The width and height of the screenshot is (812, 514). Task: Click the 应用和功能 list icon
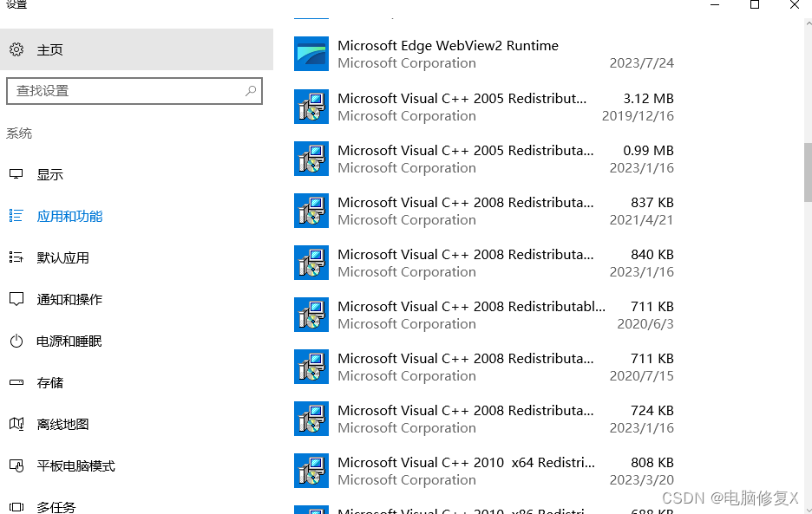(16, 216)
